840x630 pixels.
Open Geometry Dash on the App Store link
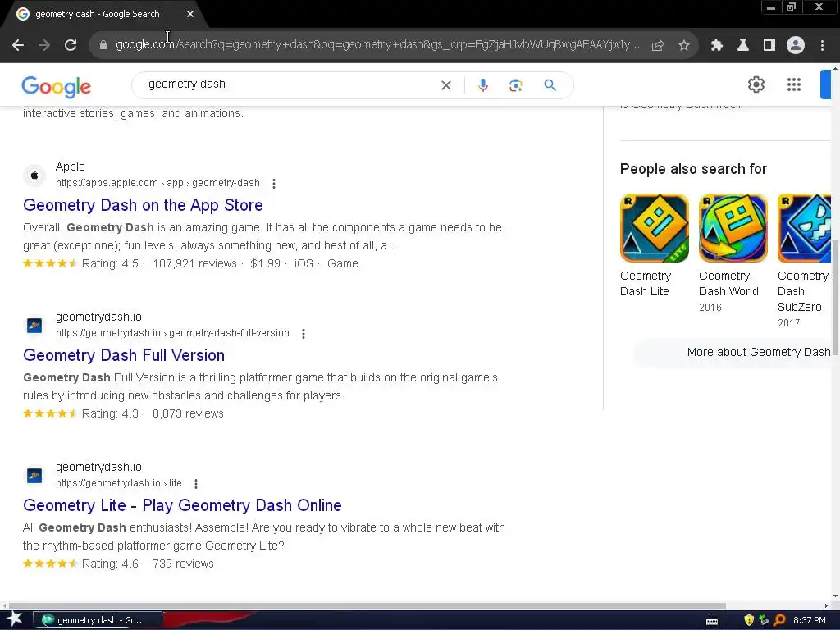[x=143, y=205]
